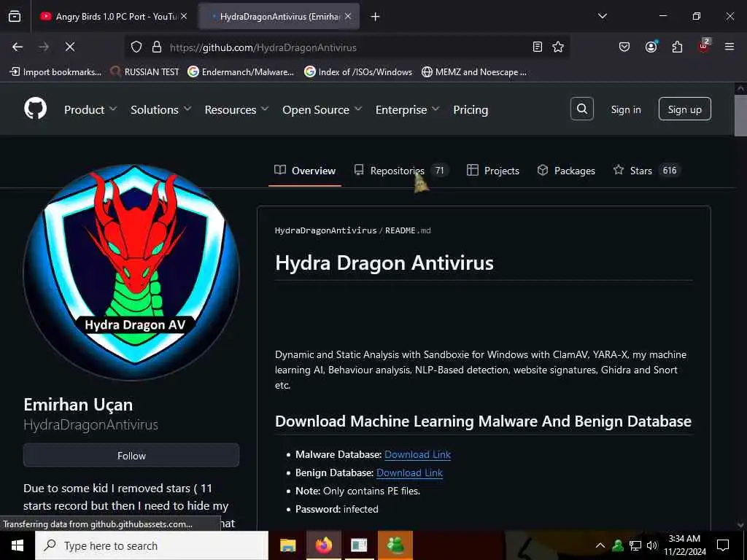Expand the Enterprise dropdown menu

pyautogui.click(x=407, y=109)
